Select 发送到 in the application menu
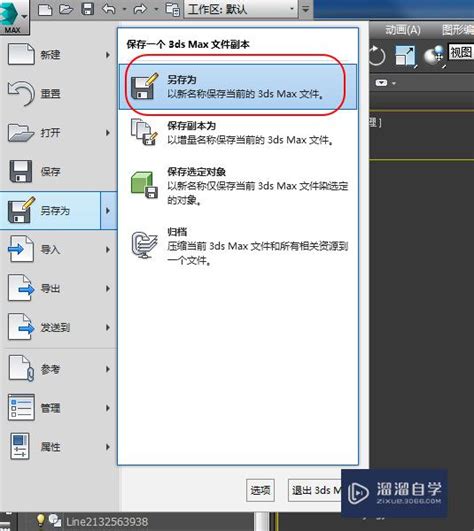This screenshot has height=531, width=474. [x=59, y=327]
